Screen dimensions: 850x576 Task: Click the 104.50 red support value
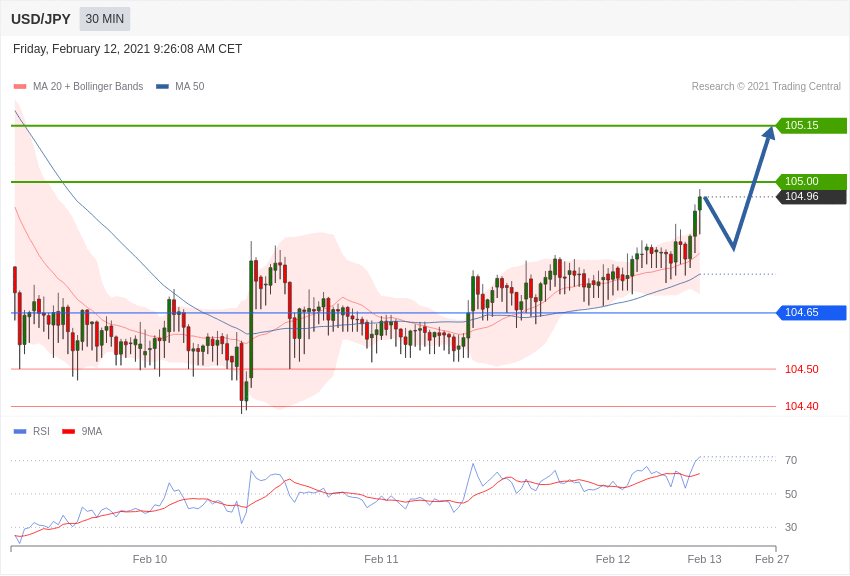[802, 370]
